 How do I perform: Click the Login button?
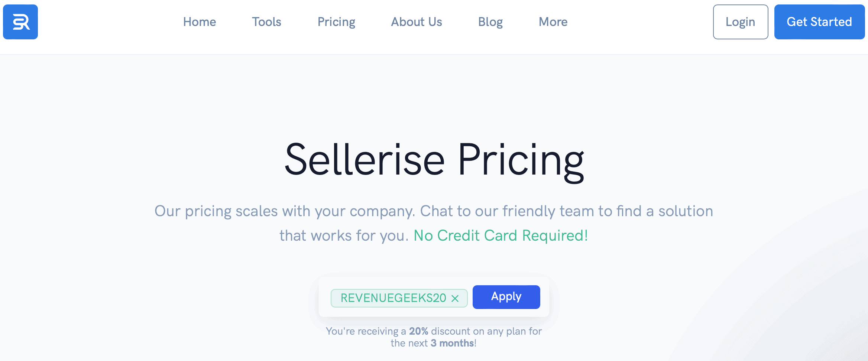[740, 22]
